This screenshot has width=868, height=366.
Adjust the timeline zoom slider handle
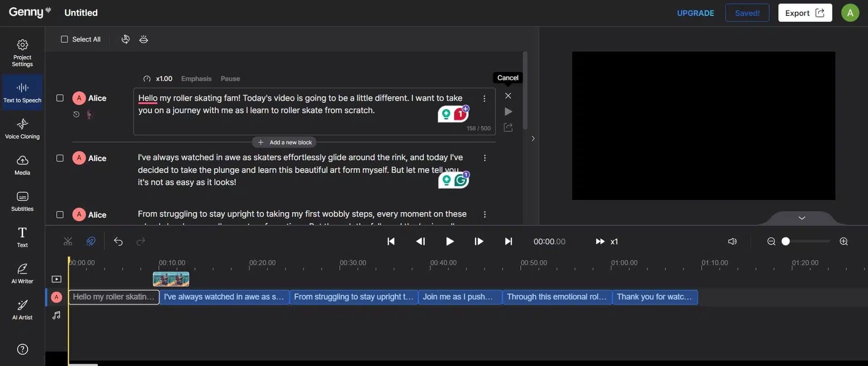tap(786, 241)
